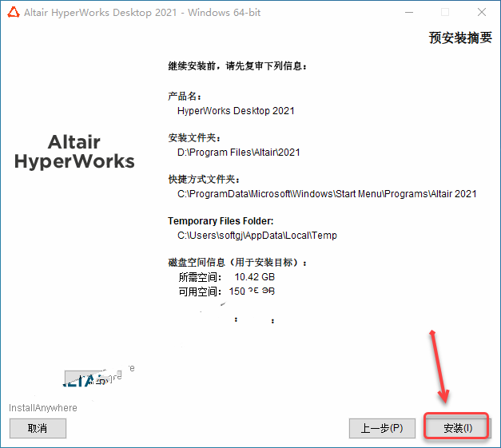Click the 安装(I) install button
This screenshot has width=501, height=448.
[457, 428]
